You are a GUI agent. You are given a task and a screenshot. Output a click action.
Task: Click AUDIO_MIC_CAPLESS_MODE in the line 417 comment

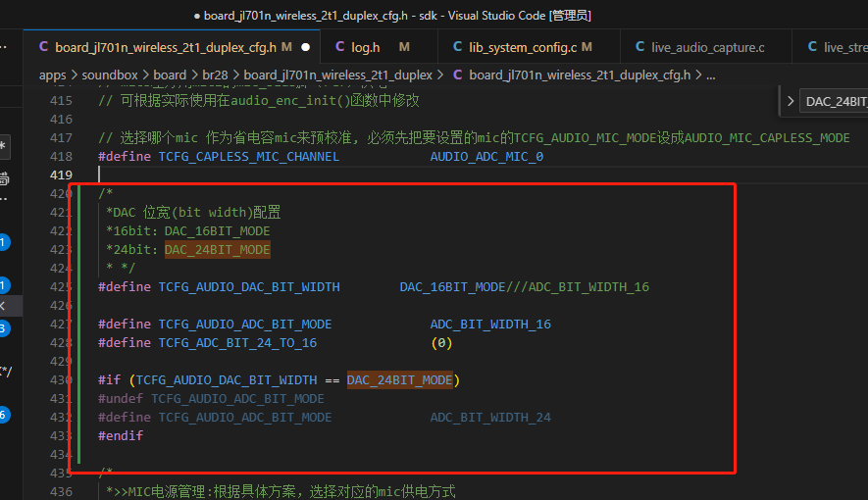pos(767,137)
